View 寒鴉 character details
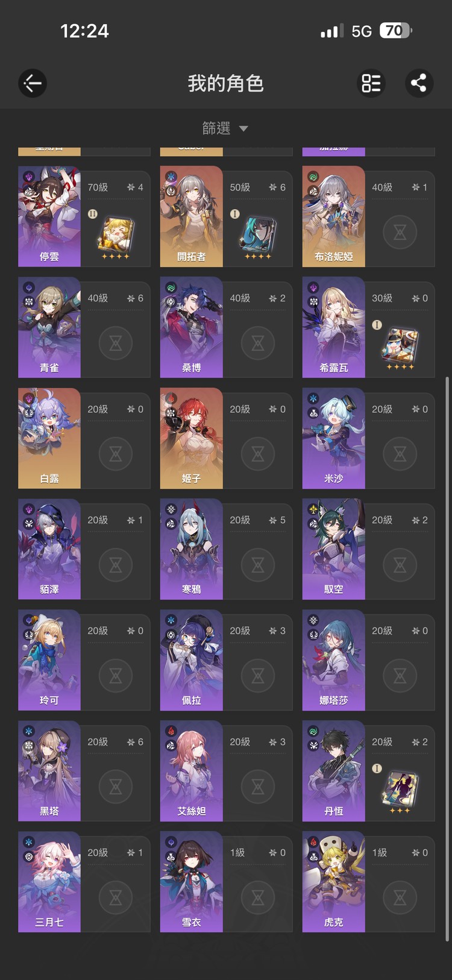The image size is (452, 980). 226,549
